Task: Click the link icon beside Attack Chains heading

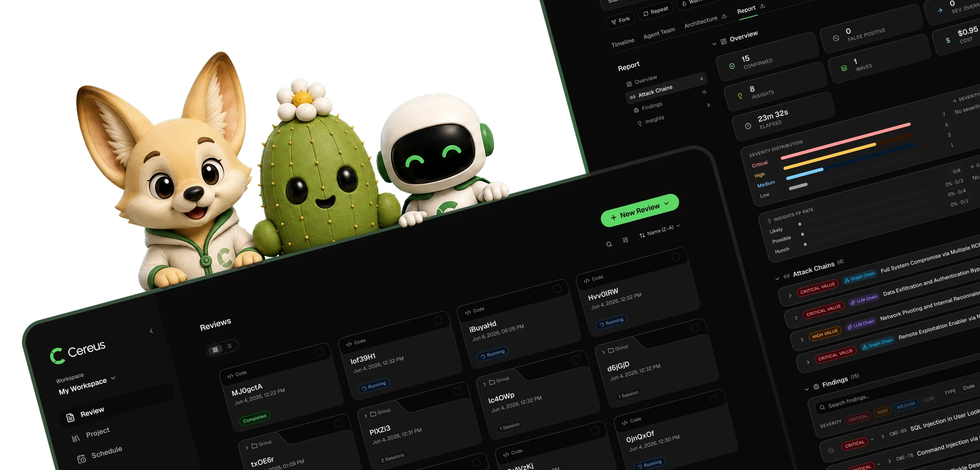Action: click(x=787, y=276)
